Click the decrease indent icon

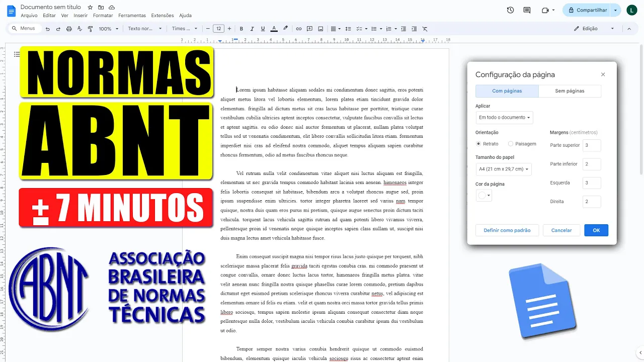[x=404, y=29]
